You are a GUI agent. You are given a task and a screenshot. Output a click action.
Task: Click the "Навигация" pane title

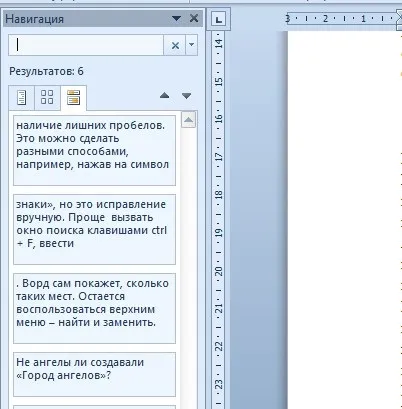click(35, 19)
